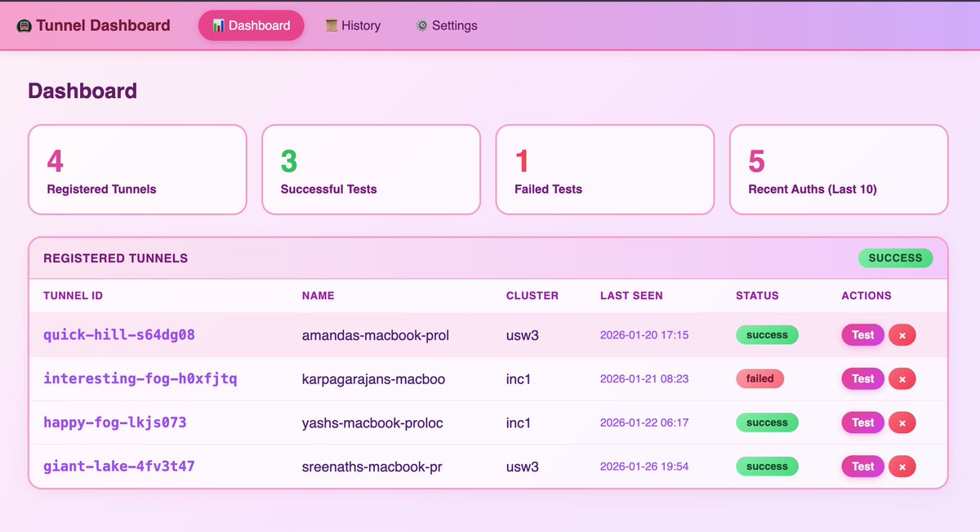Run Test for happy-fog-lkjs073
This screenshot has width=980, height=532.
point(863,422)
